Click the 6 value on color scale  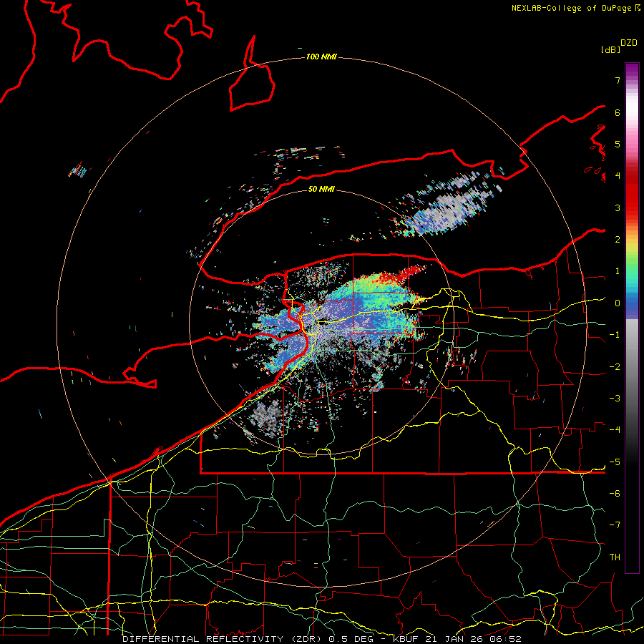618,112
